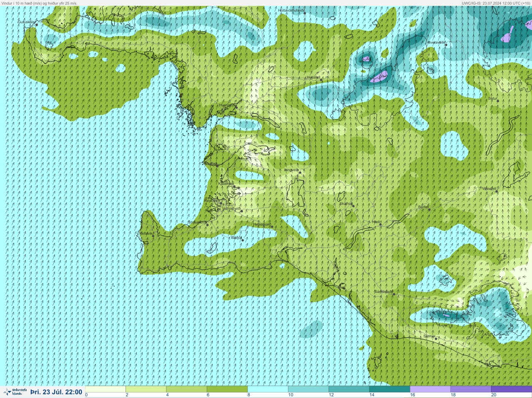Select the Skálholt station marker
Image resolution: width=532 pixels, height=398 pixels.
[353, 206]
